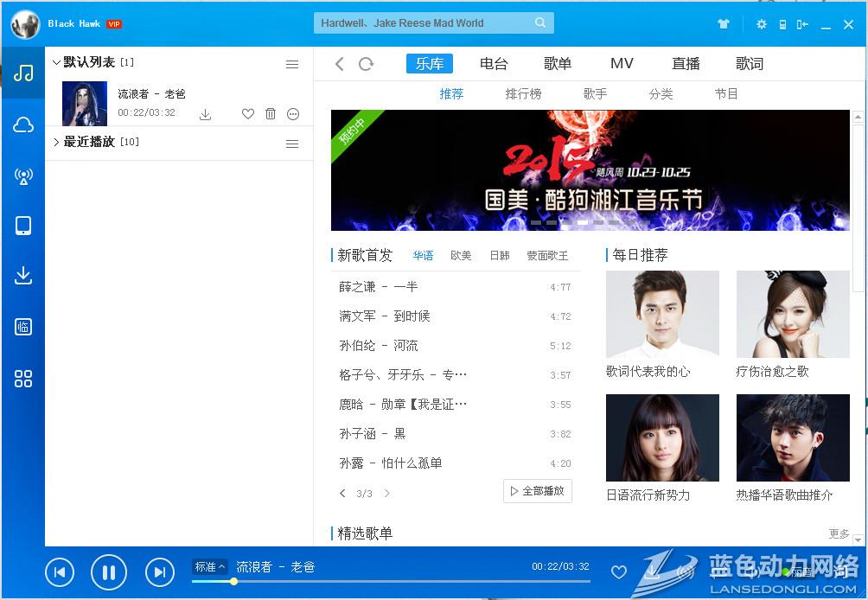868x600 pixels.
Task: Click the playback progress slider handle
Action: point(233,582)
